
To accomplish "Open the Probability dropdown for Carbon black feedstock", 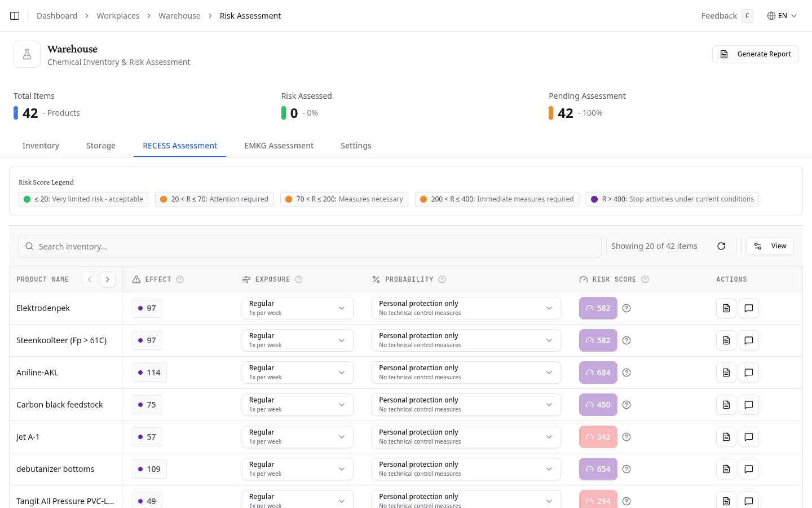I will [x=466, y=405].
